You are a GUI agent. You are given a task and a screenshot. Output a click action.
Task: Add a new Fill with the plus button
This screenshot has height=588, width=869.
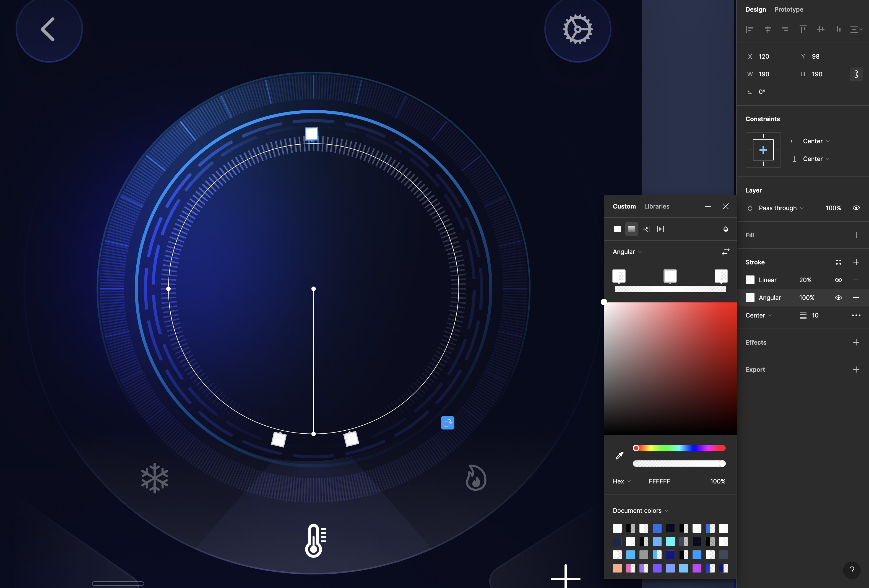click(857, 235)
